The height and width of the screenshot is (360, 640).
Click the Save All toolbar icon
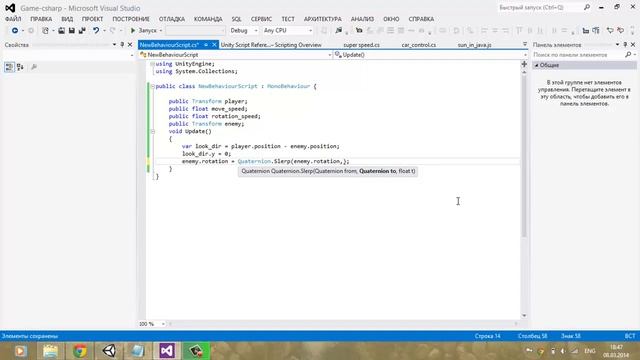(x=82, y=31)
